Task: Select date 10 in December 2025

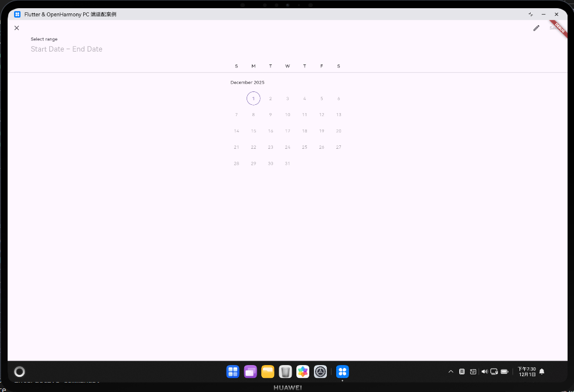Action: [x=288, y=115]
